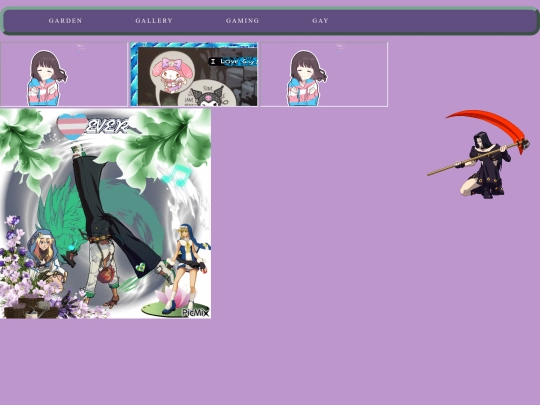Click the My Melody and Kuromi banner

click(194, 74)
